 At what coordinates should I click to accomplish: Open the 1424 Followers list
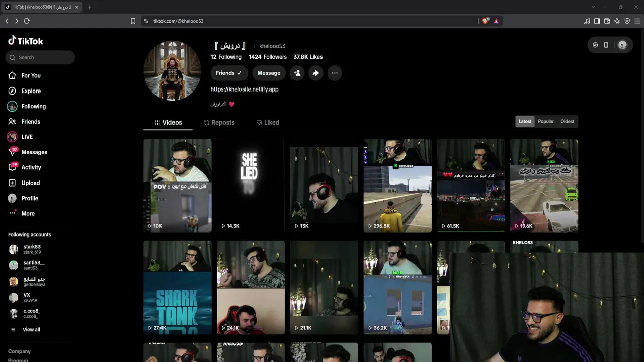tap(268, 57)
